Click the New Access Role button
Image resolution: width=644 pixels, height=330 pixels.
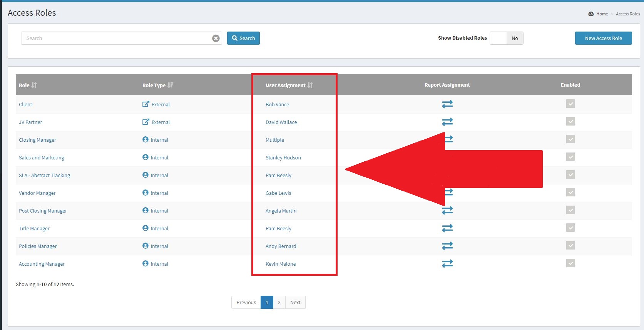click(x=603, y=38)
